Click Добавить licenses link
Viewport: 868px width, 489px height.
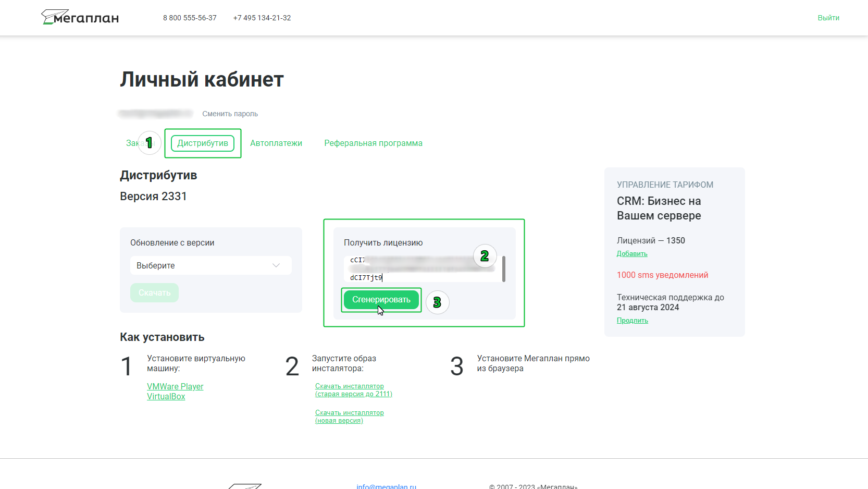coord(632,254)
